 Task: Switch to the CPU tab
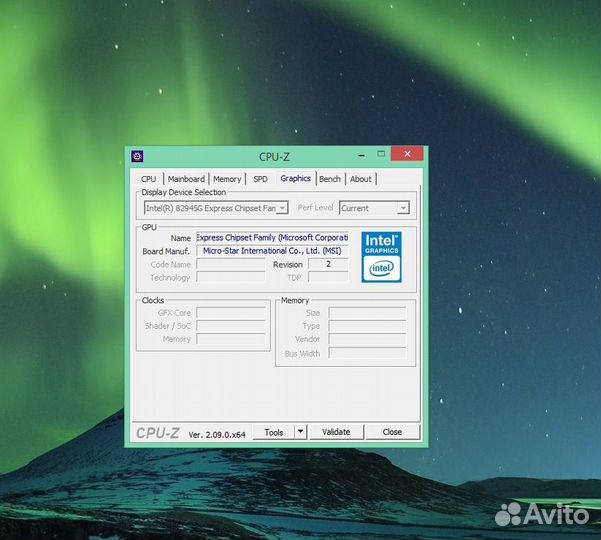tap(148, 179)
